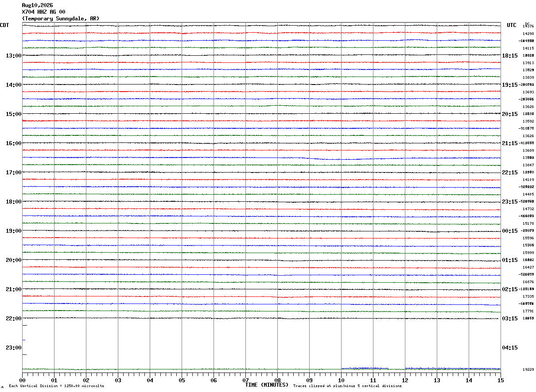Screen dimensions: 536x392
Task: Click the 04:15 UTC time label
Action: (510, 348)
